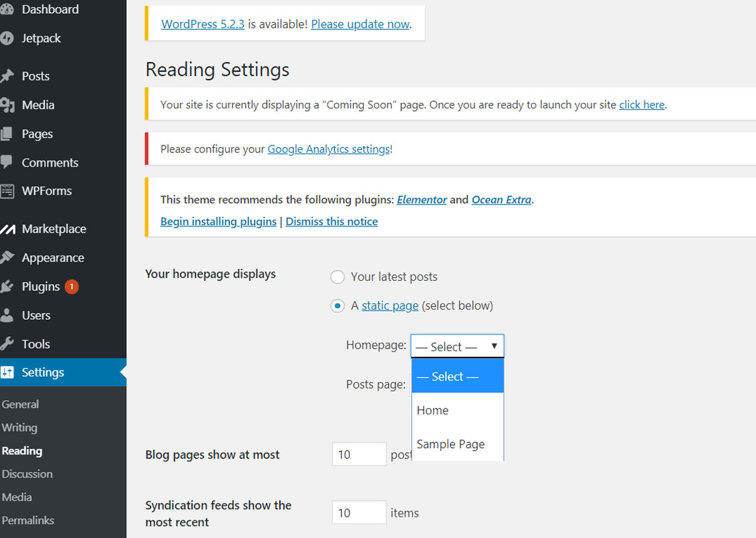Viewport: 756px width, 538px height.
Task: Select 'A static page' radio button
Action: pos(337,306)
